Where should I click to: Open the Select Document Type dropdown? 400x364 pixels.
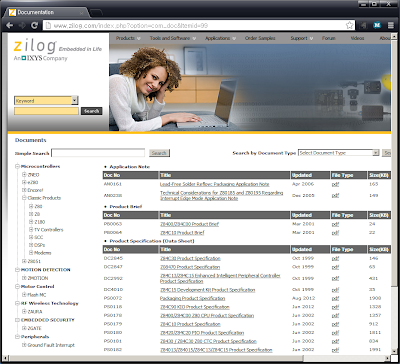(x=339, y=153)
